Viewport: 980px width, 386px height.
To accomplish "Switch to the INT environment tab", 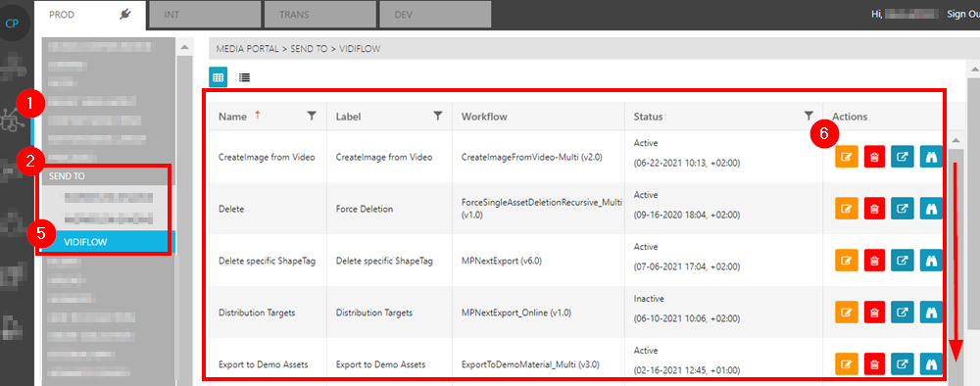I will pos(205,15).
